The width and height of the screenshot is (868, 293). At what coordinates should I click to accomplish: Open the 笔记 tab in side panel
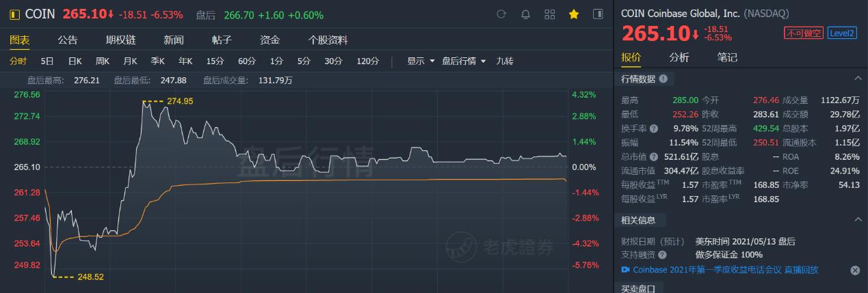pos(727,57)
